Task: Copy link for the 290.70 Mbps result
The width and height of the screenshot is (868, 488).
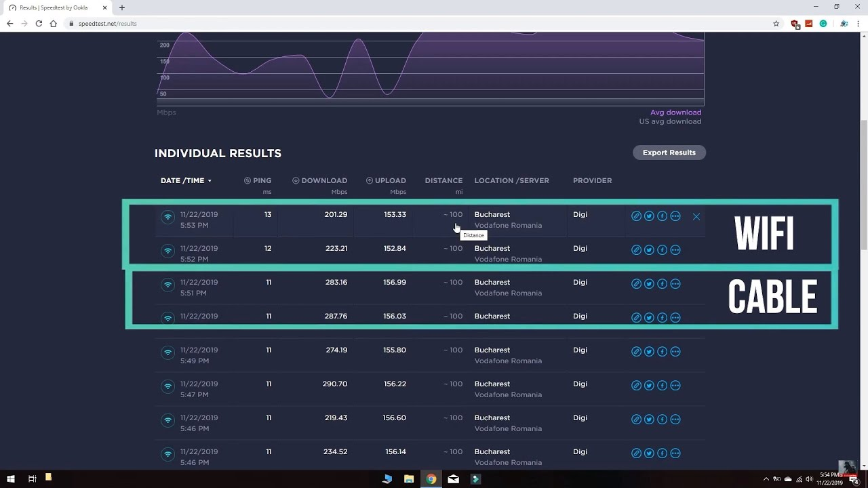Action: pos(636,386)
